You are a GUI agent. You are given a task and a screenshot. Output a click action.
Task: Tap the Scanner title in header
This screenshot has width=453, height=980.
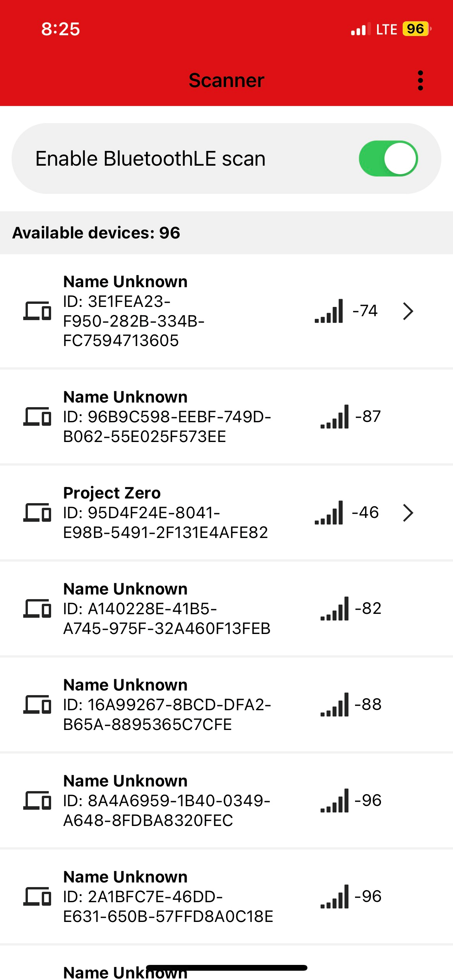[226, 81]
